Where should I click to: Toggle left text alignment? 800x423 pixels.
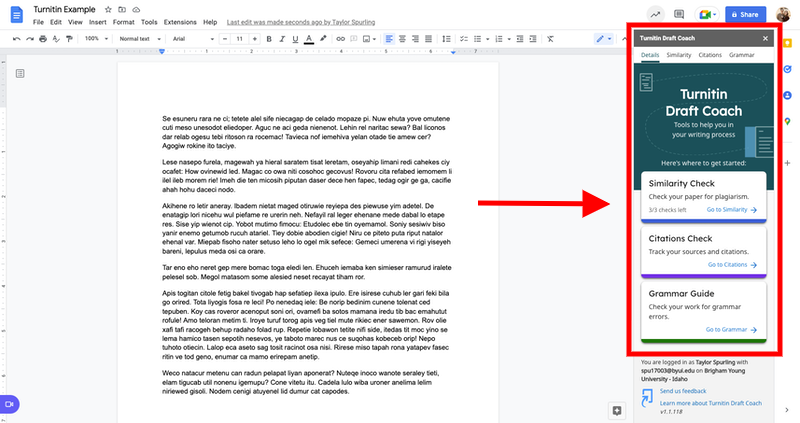[x=389, y=39]
